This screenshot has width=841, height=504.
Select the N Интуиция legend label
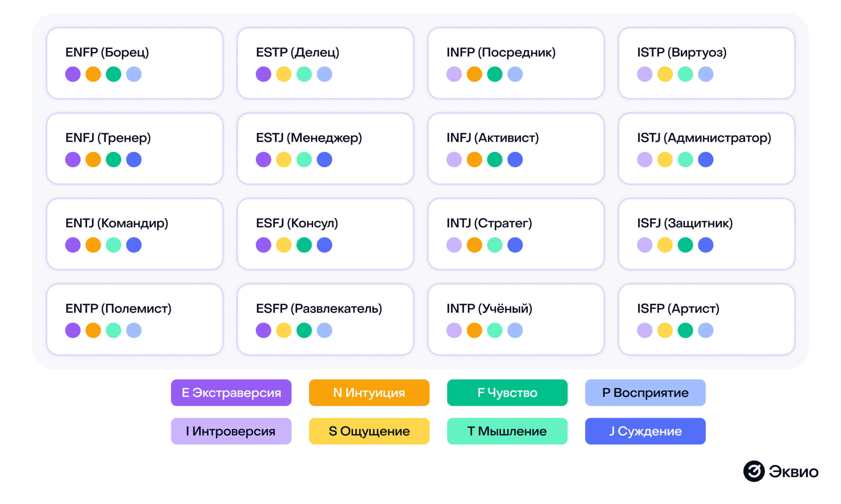(369, 393)
